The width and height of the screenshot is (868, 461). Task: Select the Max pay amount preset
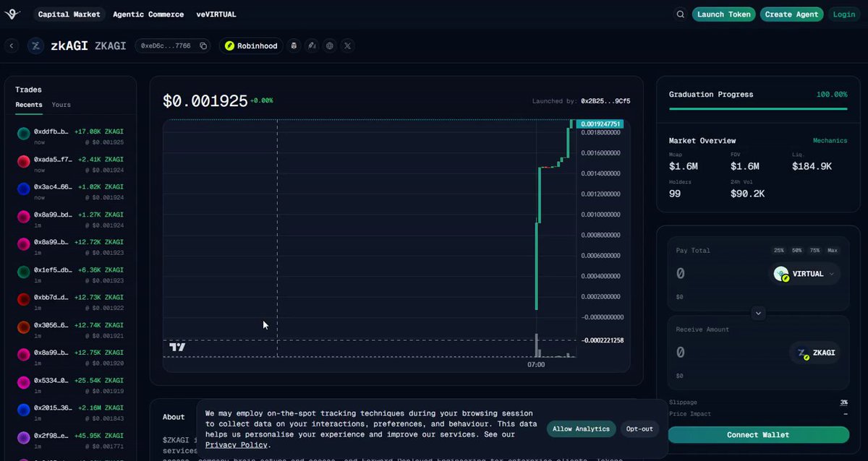833,251
